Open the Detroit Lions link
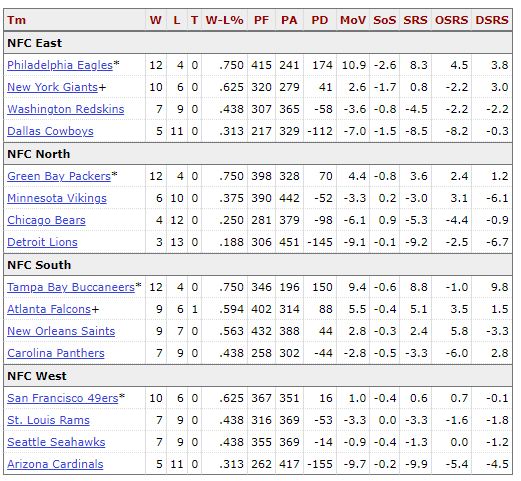Image resolution: width=521 pixels, height=481 pixels. (x=42, y=242)
